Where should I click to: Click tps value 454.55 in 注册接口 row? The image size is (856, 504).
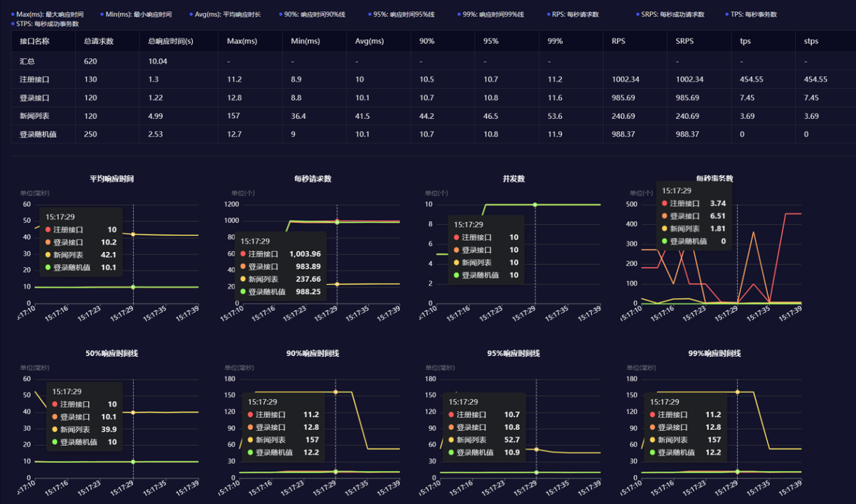click(751, 80)
